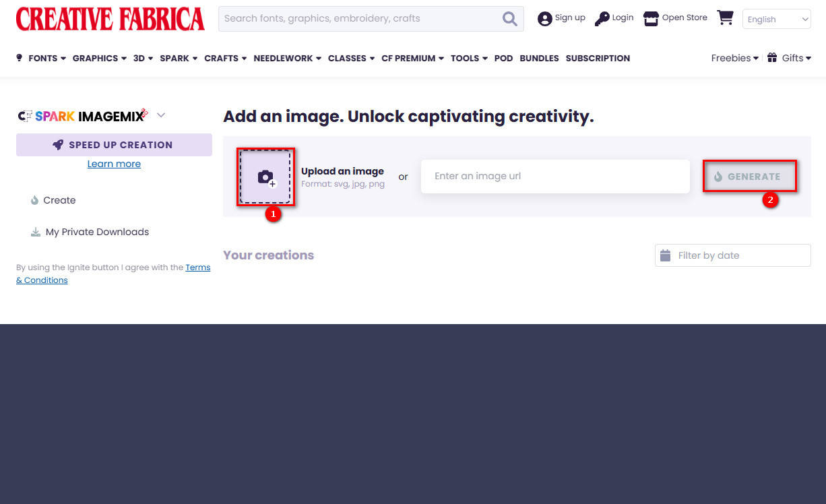The height and width of the screenshot is (504, 826).
Task: Click the calendar icon in date filter
Action: [665, 255]
